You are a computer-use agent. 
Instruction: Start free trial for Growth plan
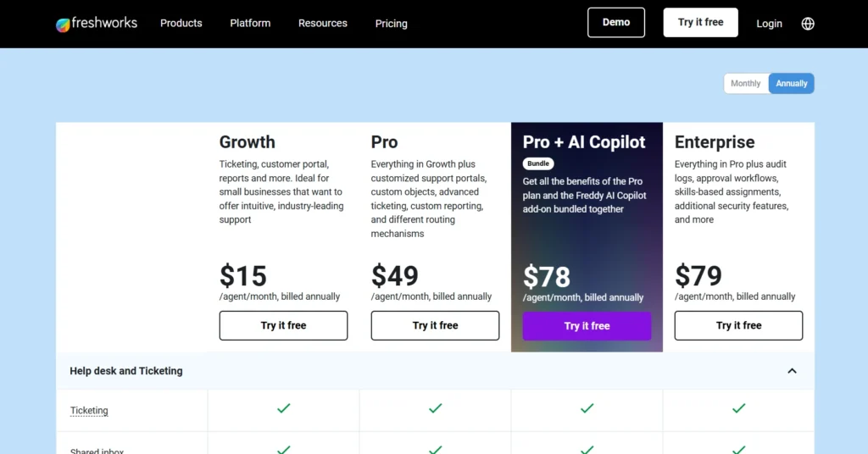pyautogui.click(x=283, y=325)
